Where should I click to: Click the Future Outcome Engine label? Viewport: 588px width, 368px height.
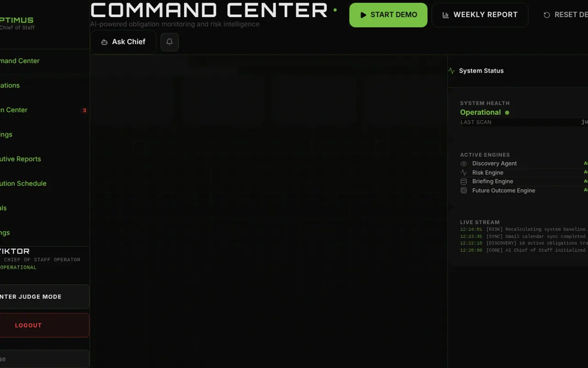503,190
